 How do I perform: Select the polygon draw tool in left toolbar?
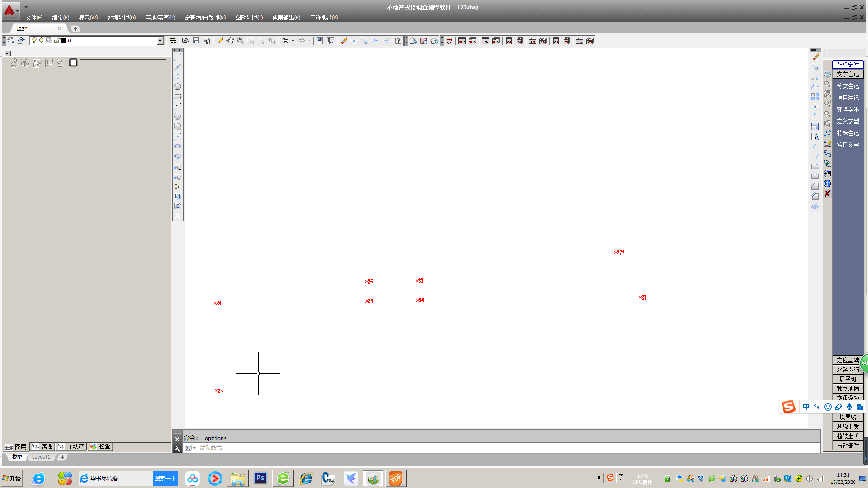pyautogui.click(x=178, y=87)
